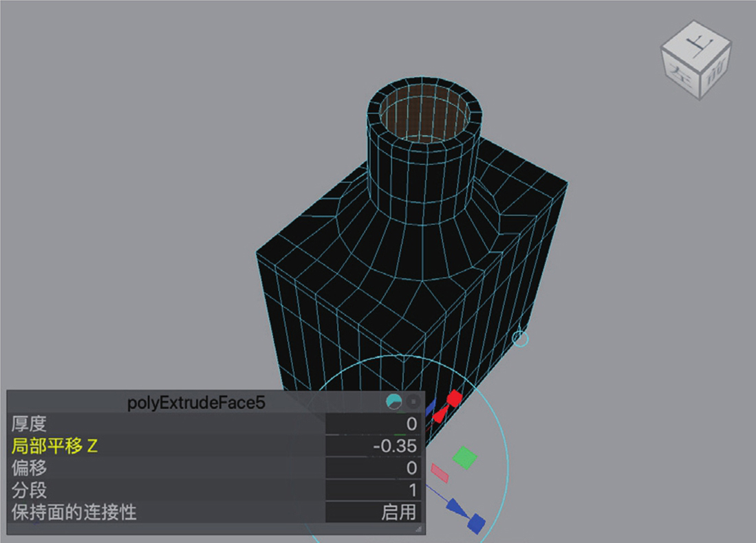756x543 pixels.
Task: Click the red cube scale handle
Action: click(x=454, y=399)
